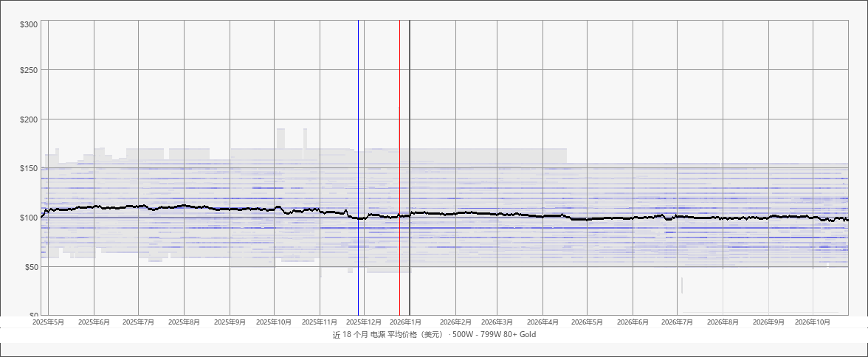Select the 2025年5月 x-axis label
The width and height of the screenshot is (868, 357).
pos(48,322)
